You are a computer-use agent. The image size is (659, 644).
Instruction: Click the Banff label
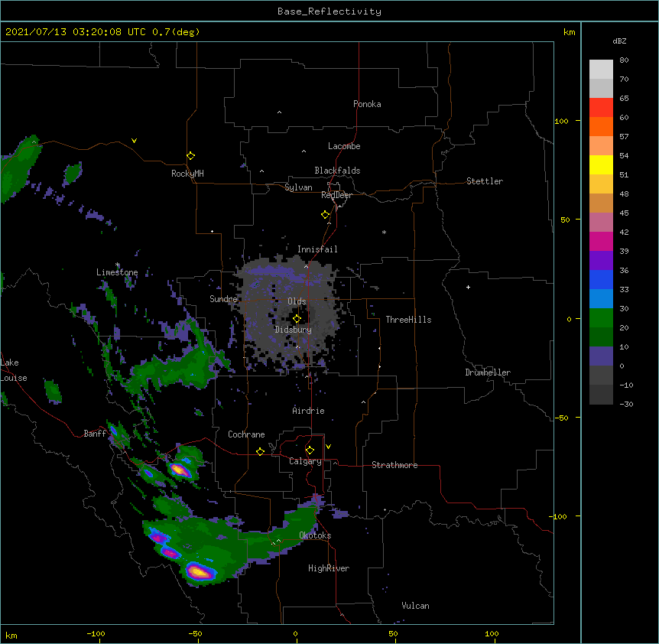[x=95, y=434]
